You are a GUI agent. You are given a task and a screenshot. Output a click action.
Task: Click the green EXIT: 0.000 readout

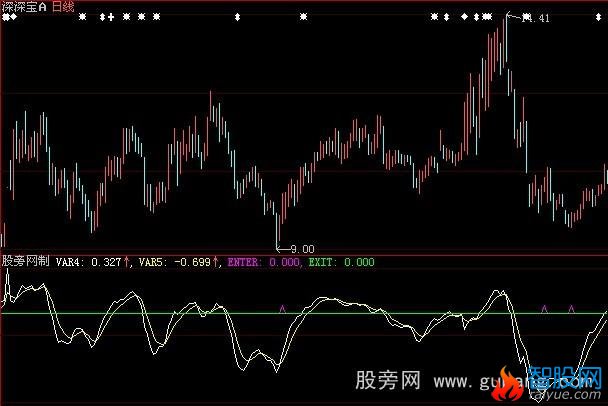(x=342, y=262)
